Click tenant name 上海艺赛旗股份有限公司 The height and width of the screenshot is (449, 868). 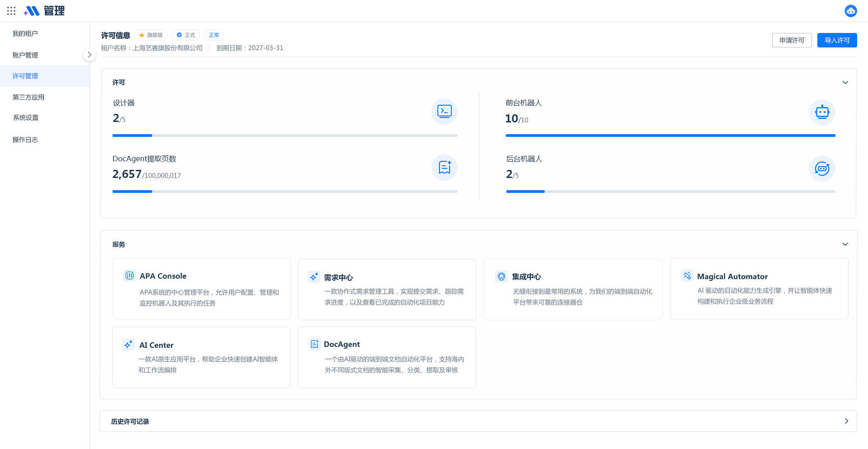click(x=168, y=48)
